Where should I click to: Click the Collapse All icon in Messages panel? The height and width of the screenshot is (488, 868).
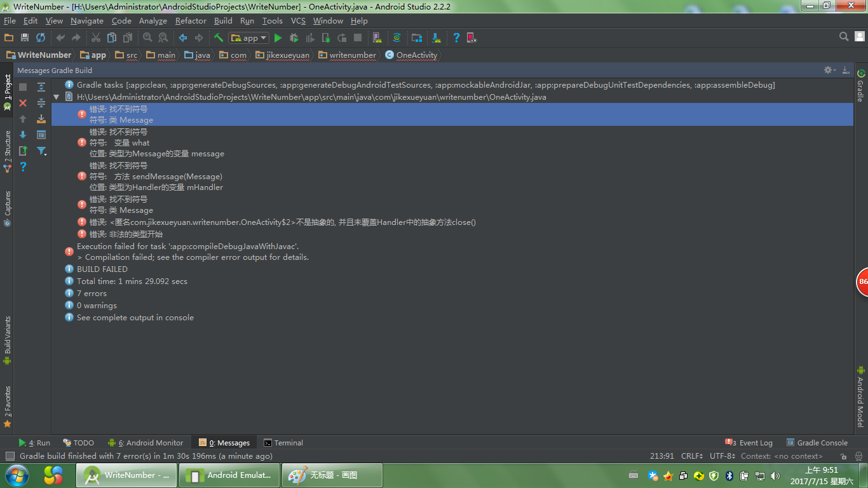point(41,103)
